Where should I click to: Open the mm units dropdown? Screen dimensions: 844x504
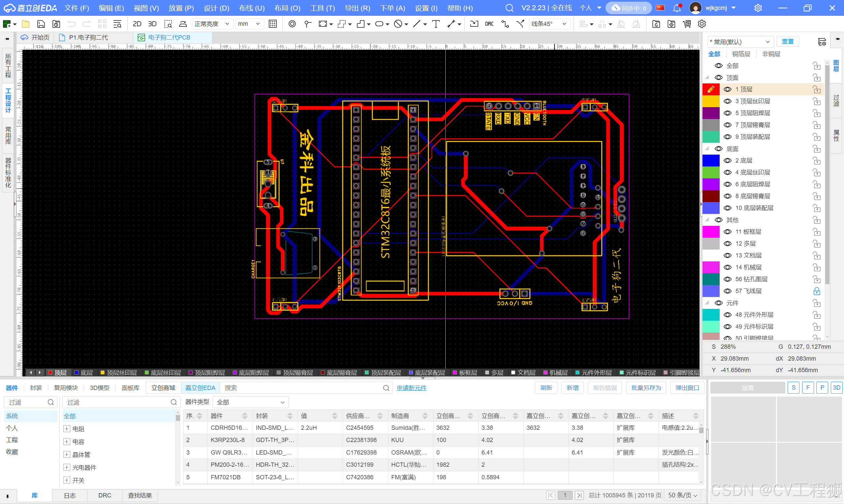pyautogui.click(x=249, y=24)
